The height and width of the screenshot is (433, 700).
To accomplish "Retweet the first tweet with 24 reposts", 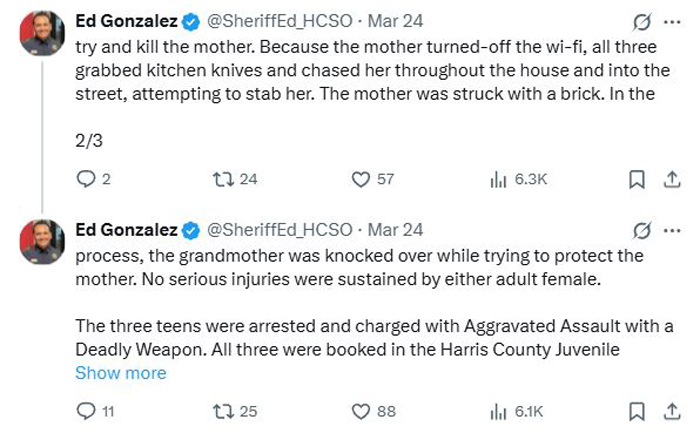I will [235, 179].
